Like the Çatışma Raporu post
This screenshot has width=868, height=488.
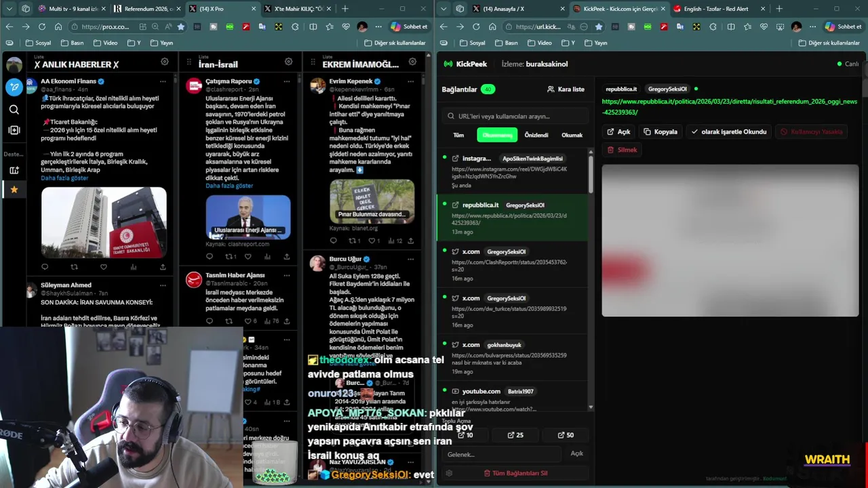click(x=248, y=257)
